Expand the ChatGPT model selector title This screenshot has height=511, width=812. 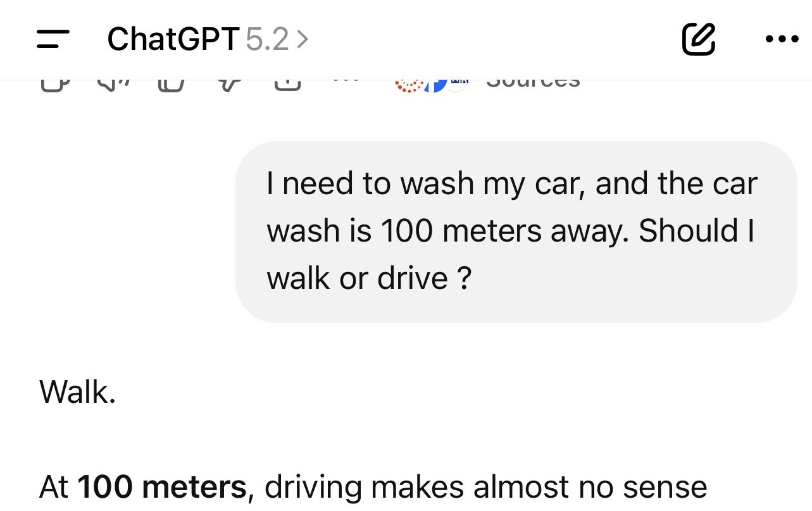(172, 40)
